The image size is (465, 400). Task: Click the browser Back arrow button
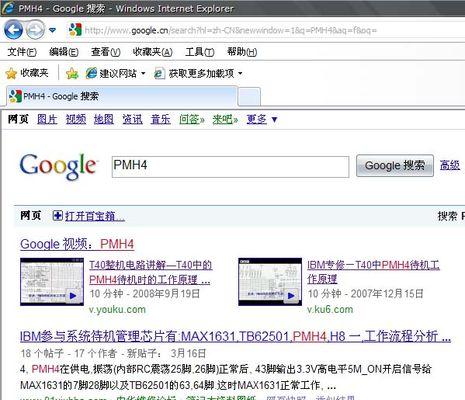click(13, 30)
